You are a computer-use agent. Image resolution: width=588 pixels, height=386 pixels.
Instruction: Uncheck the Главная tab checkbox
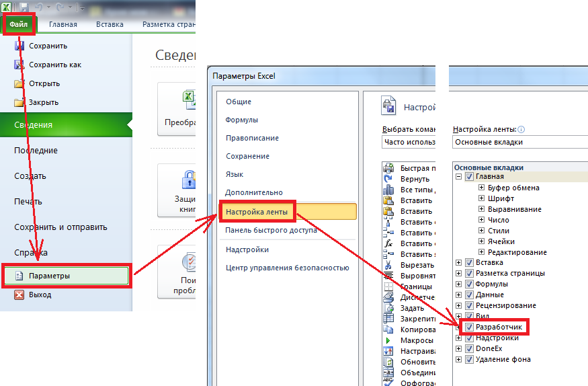click(469, 177)
